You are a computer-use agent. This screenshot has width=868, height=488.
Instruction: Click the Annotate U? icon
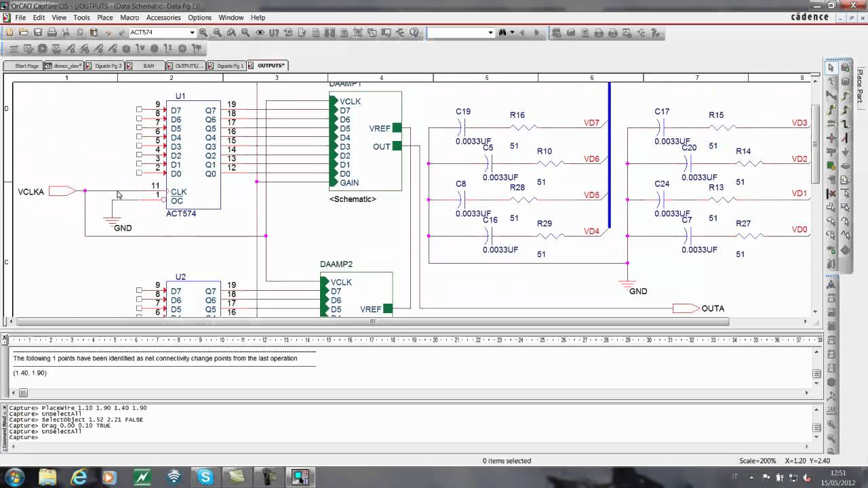click(x=274, y=32)
